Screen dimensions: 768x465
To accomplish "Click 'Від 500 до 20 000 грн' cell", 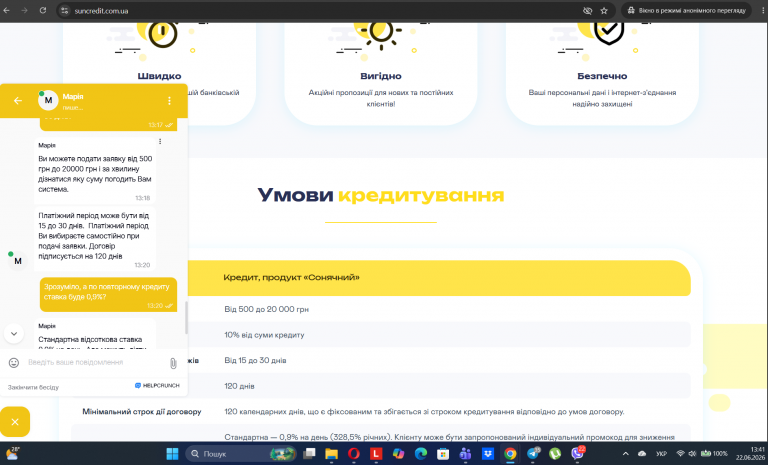I will click(x=266, y=309).
